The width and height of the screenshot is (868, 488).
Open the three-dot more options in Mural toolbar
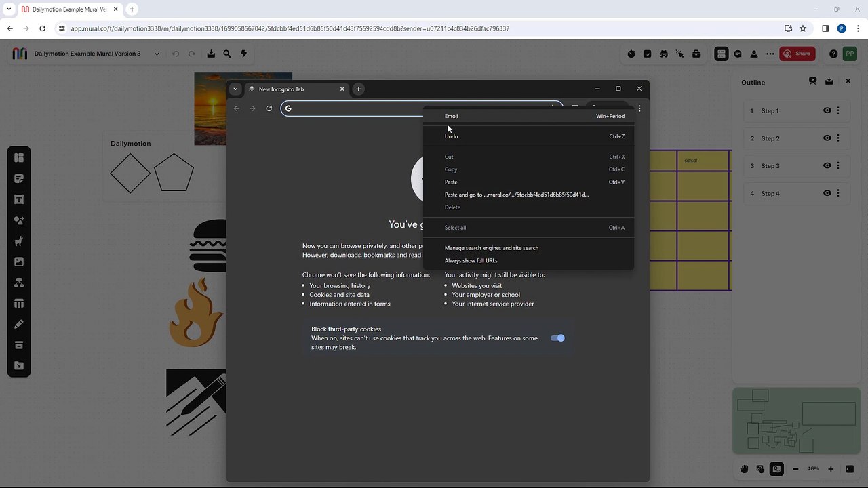coord(770,54)
